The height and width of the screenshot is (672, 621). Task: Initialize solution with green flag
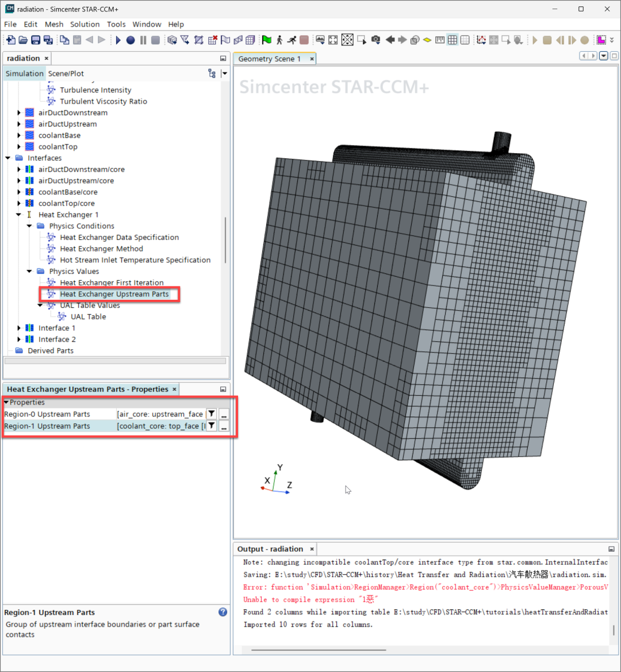tap(267, 40)
